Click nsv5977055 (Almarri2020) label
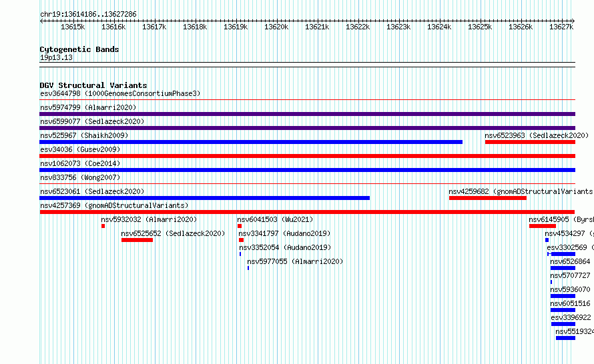 [295, 261]
